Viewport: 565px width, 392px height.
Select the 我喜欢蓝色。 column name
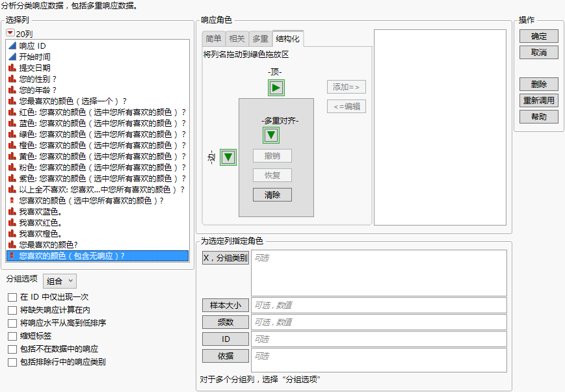(40, 211)
